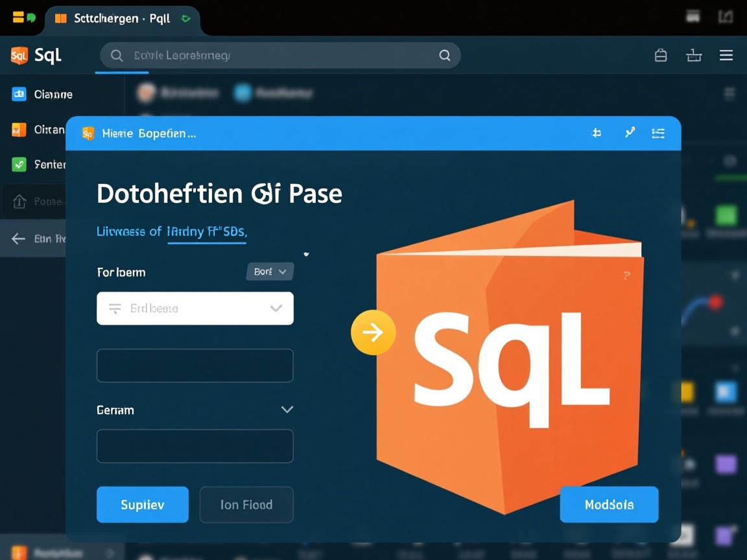This screenshot has width=747, height=560.
Task: Open the Geriam dropdown chevron
Action: pos(286,410)
